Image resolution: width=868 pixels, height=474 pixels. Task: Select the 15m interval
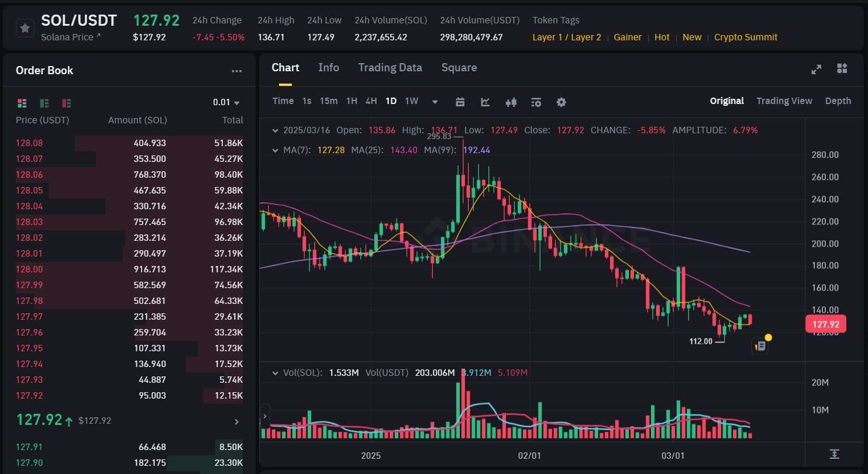coord(329,101)
